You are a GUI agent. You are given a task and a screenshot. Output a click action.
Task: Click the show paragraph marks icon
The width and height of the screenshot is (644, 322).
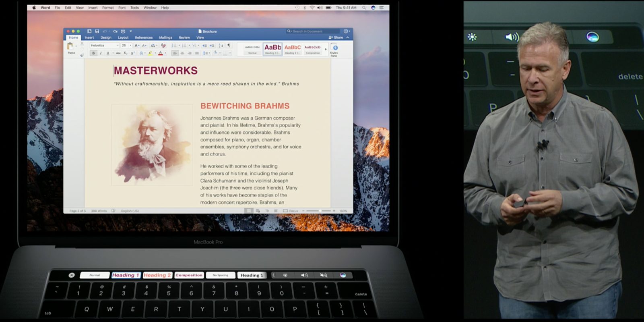(229, 46)
